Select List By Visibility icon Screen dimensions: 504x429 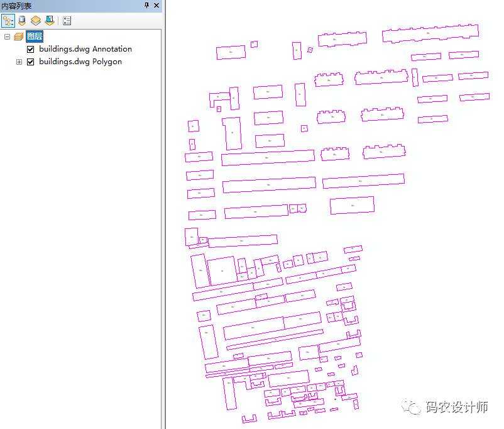pyautogui.click(x=36, y=21)
